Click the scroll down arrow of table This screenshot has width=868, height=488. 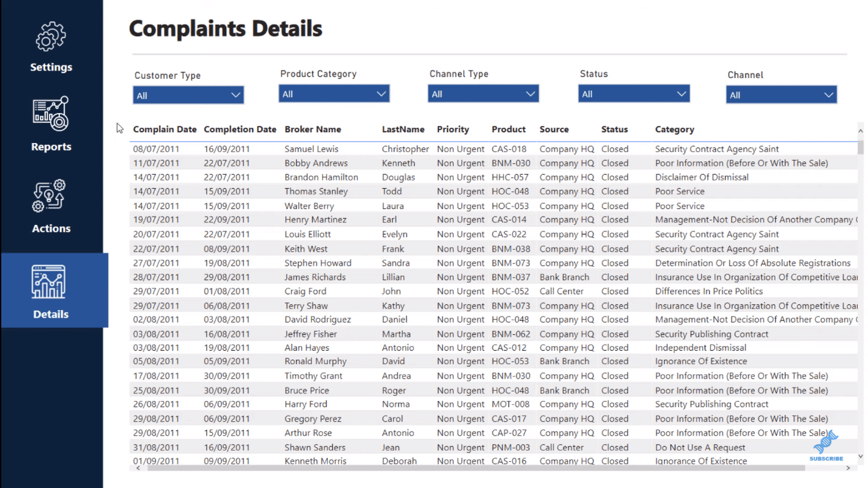coord(860,456)
